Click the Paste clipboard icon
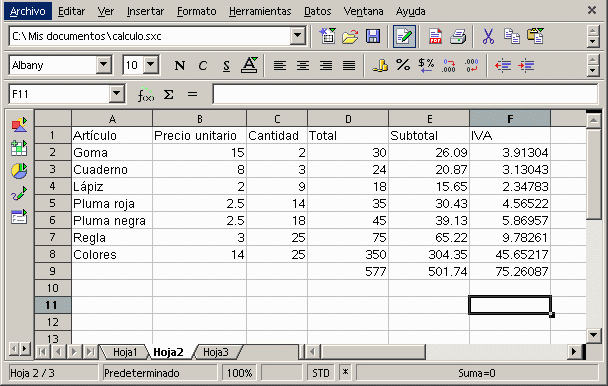This screenshot has width=608, height=386. 535,36
